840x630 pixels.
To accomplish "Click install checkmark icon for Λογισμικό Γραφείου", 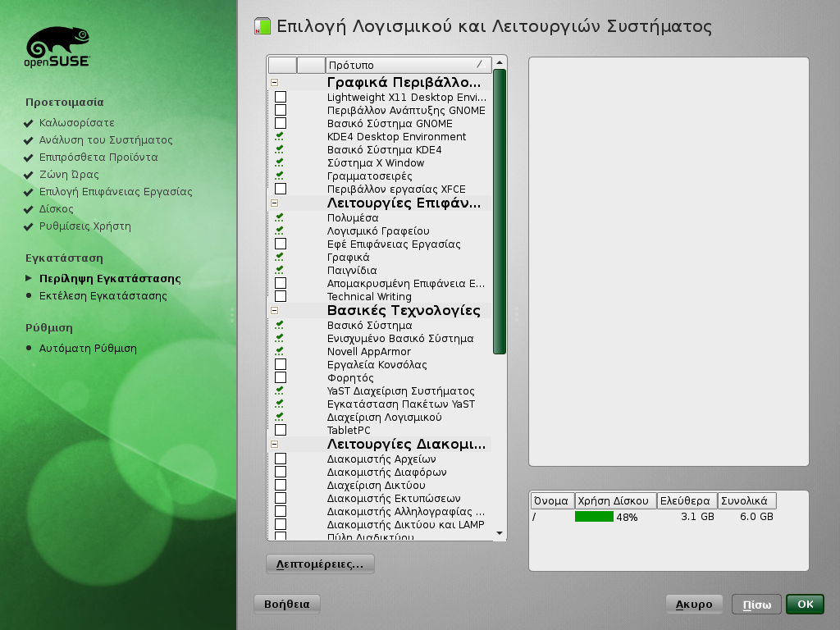I will (279, 231).
